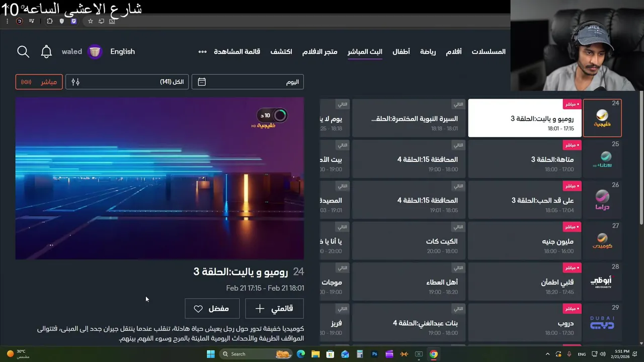Click the shield extension icon in Chrome
This screenshot has height=362, width=644.
62,21
